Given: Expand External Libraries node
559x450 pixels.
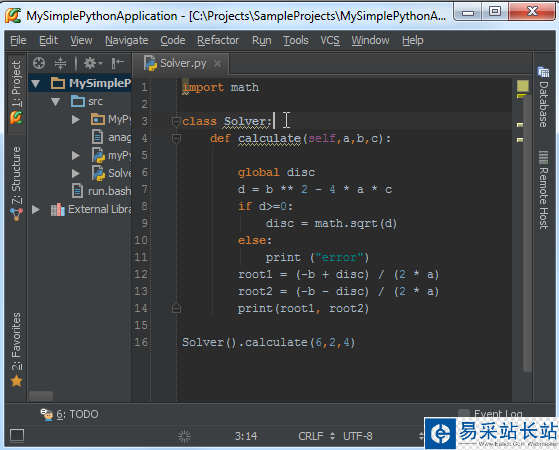Looking at the screenshot, I should [36, 209].
